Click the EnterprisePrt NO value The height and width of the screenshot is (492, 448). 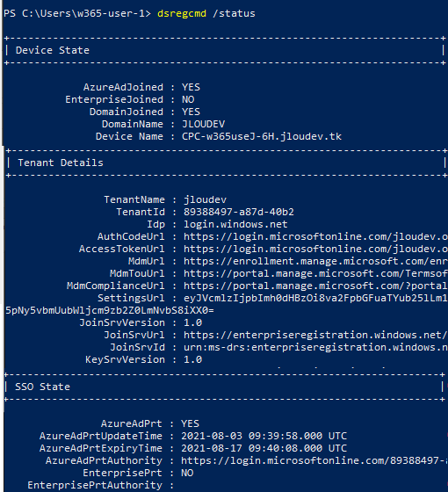point(187,474)
